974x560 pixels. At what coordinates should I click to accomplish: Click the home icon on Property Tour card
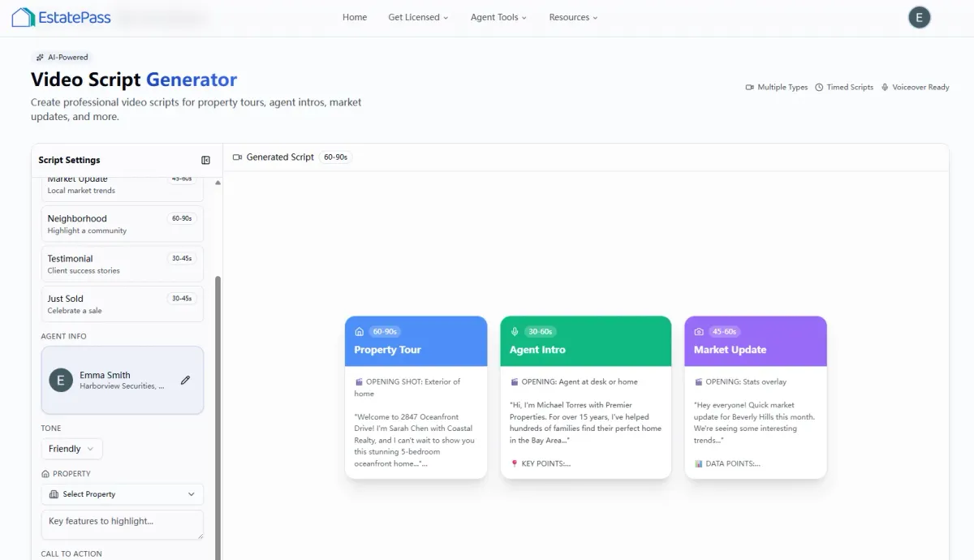click(360, 332)
